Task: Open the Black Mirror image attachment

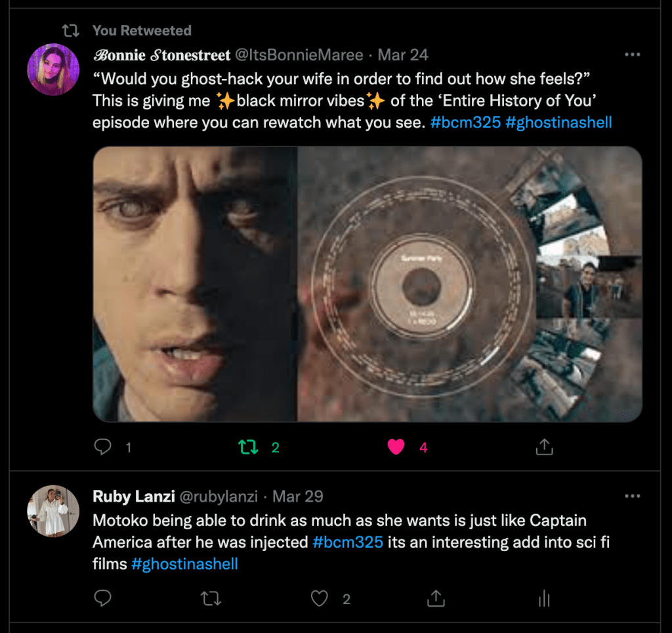Action: (x=367, y=284)
